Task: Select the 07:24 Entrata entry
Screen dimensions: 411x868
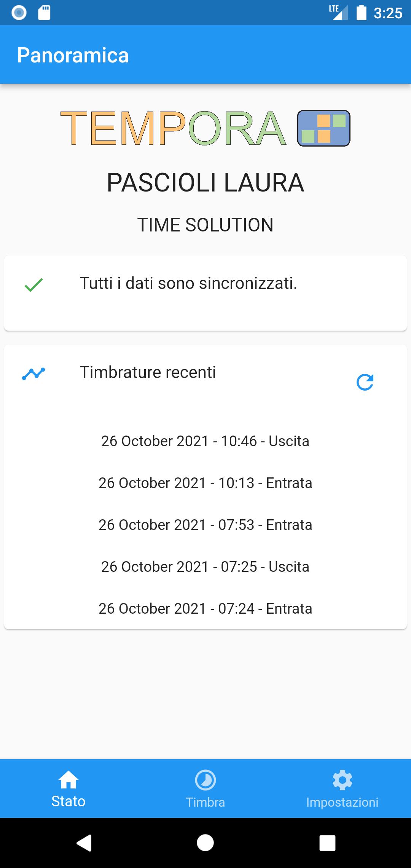Action: pyautogui.click(x=205, y=609)
